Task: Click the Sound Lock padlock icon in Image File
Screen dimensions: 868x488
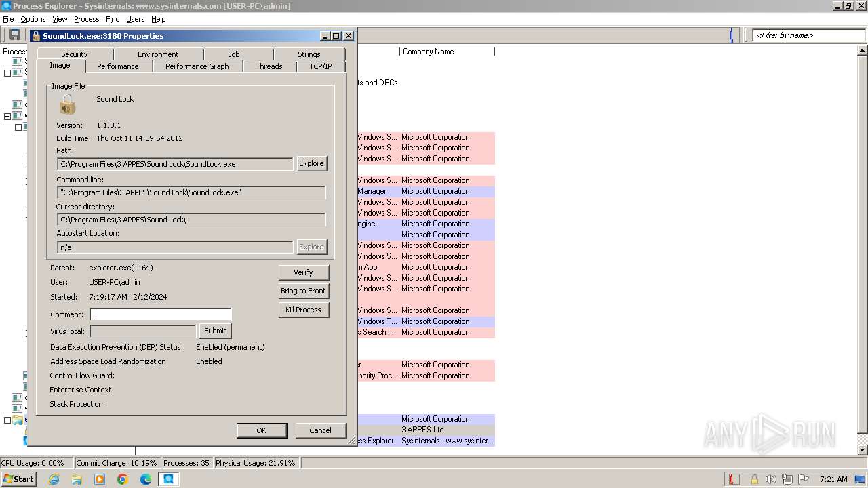Action: click(x=67, y=104)
